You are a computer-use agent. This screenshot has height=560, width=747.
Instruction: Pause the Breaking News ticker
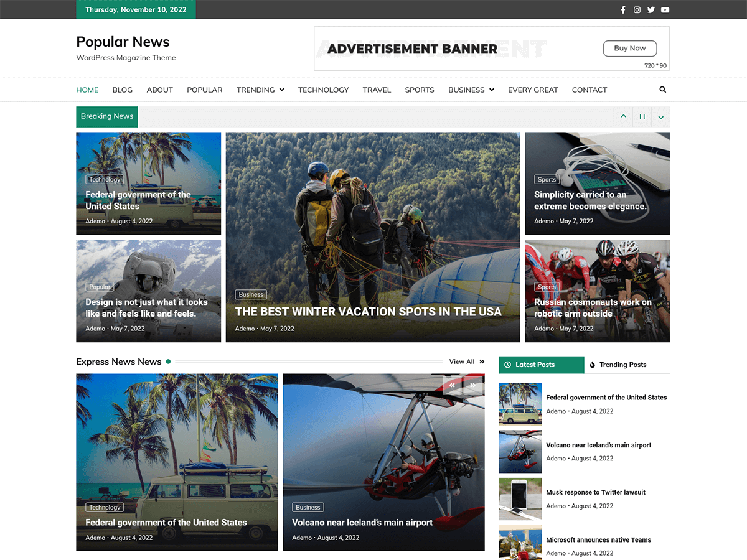[642, 116]
